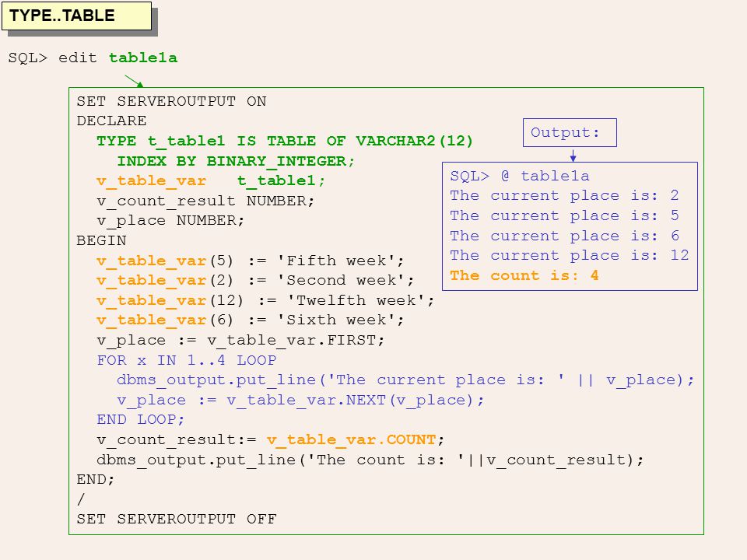Click the 'Second week' assignment line
Viewport: 747px width, 560px height.
pos(255,281)
